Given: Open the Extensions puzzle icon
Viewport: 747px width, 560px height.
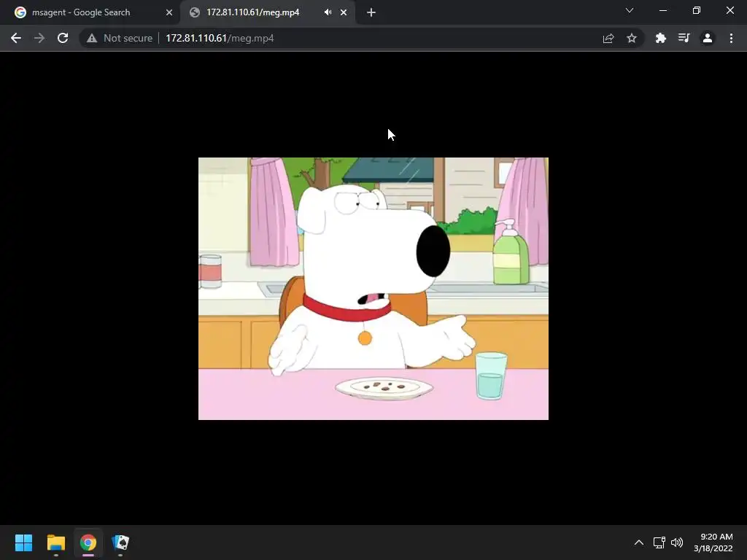Looking at the screenshot, I should 660,38.
